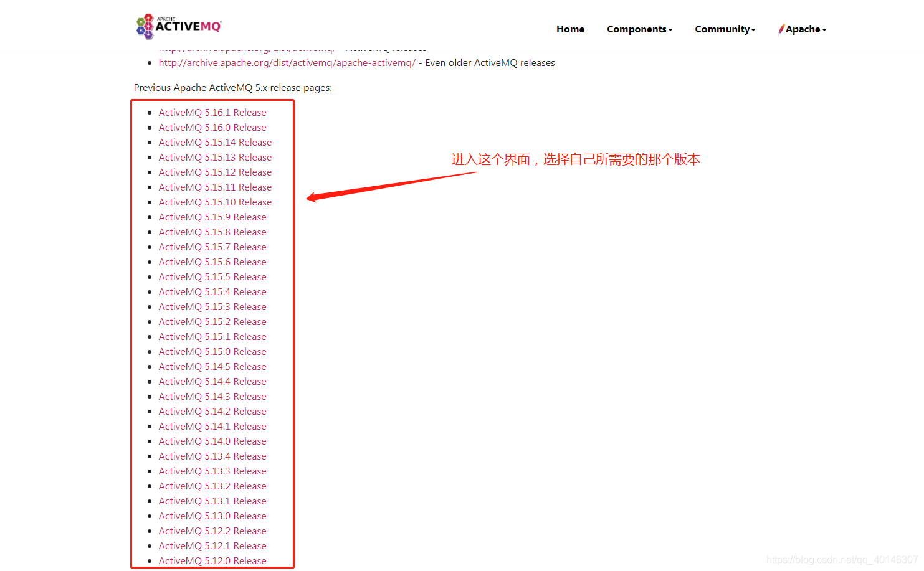Open ActiveMQ 5.12.0 Release page
This screenshot has width=924, height=571.
coord(212,561)
